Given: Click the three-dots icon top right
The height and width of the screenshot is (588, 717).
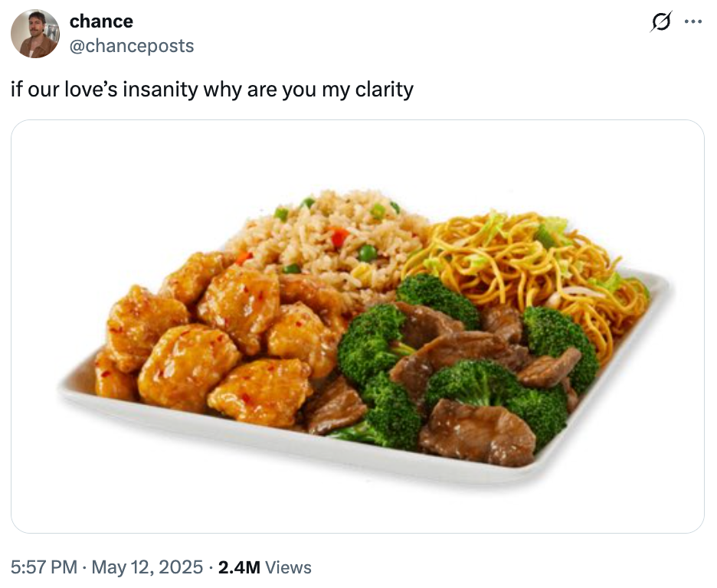Looking at the screenshot, I should (x=694, y=21).
